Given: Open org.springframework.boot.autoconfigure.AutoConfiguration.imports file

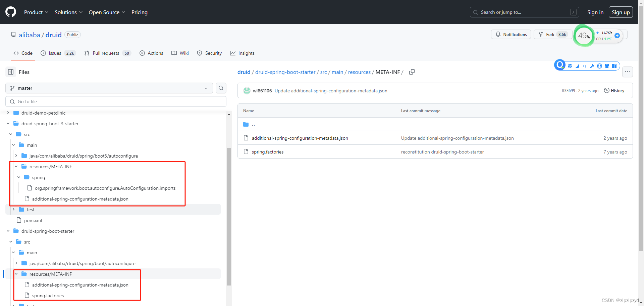Looking at the screenshot, I should [x=105, y=188].
